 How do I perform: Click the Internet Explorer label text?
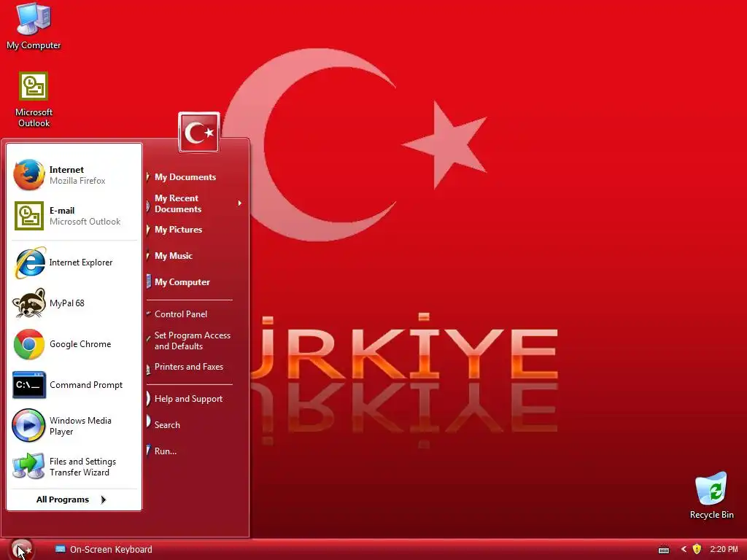click(x=80, y=262)
